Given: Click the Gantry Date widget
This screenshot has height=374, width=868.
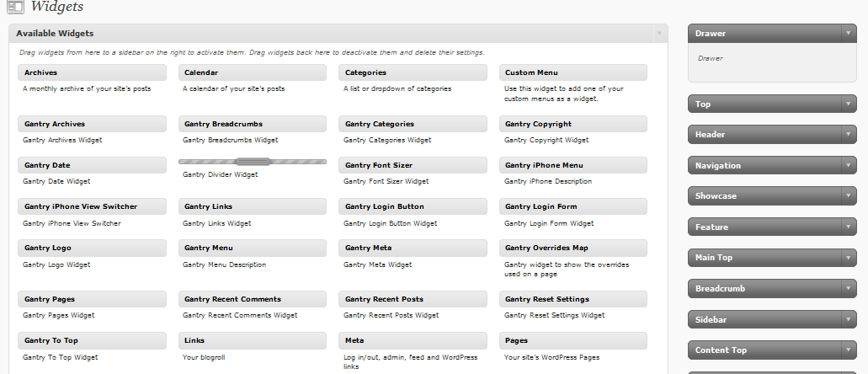Looking at the screenshot, I should click(92, 165).
